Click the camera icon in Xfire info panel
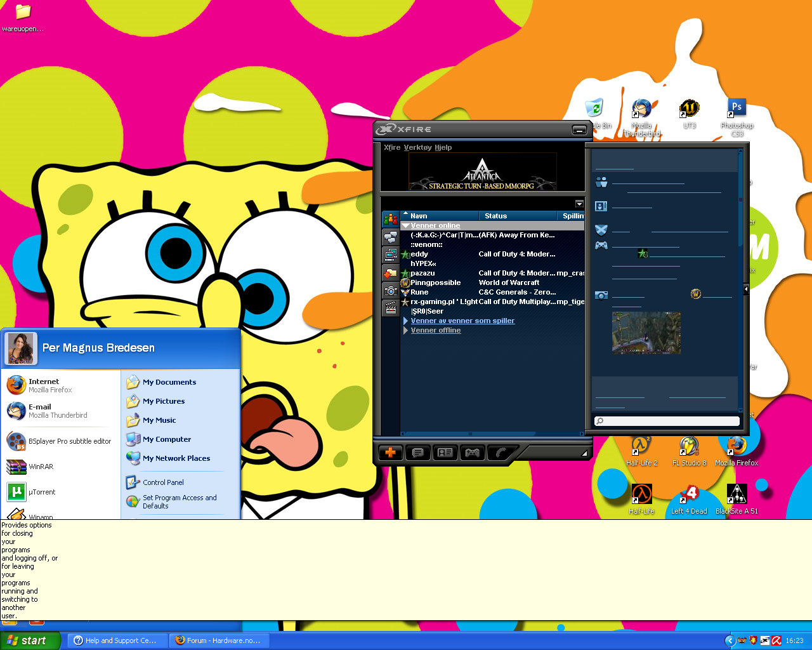 (601, 295)
